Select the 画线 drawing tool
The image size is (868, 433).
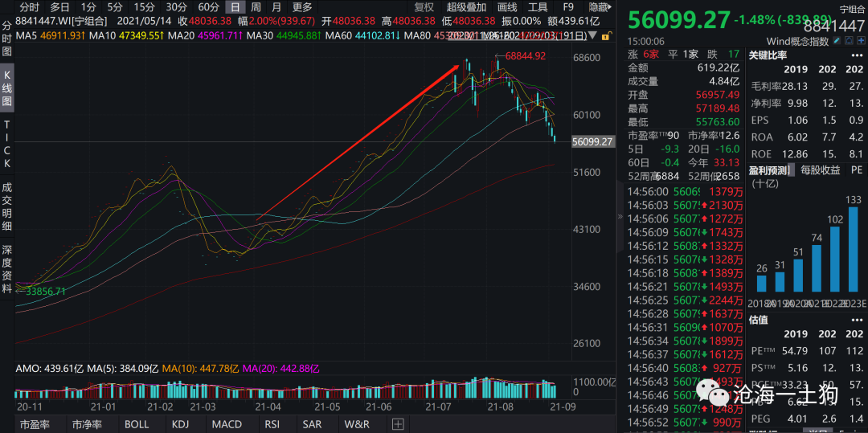click(x=507, y=7)
